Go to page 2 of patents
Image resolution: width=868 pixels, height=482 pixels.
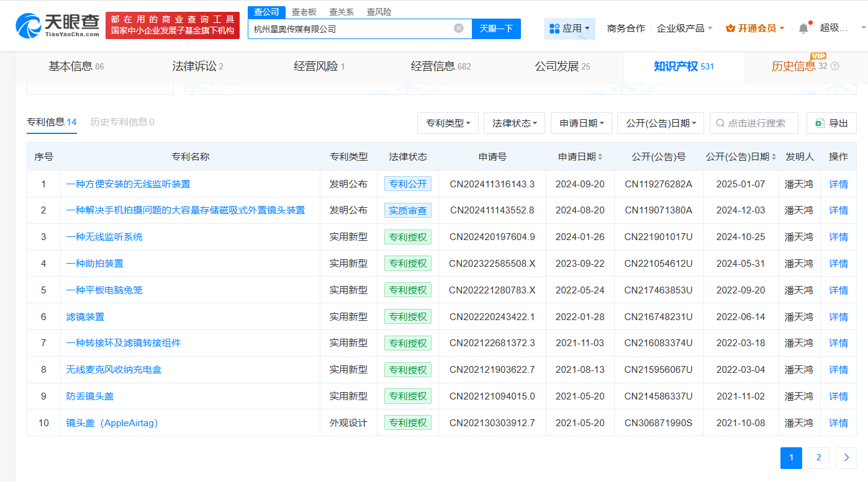[x=818, y=458]
